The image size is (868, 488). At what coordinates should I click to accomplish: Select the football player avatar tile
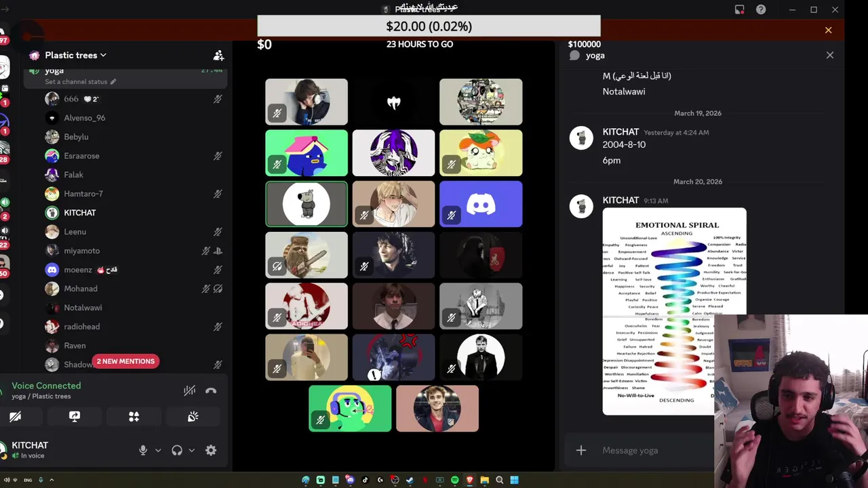coord(437,409)
